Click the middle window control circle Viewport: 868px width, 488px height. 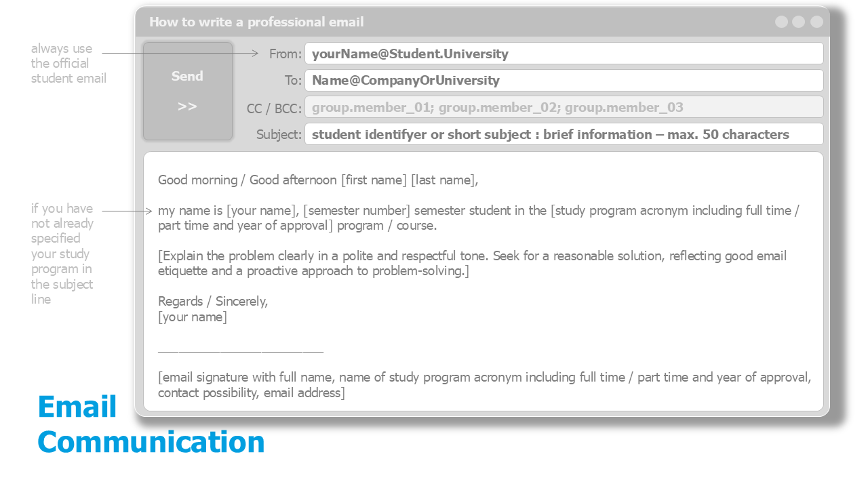click(799, 22)
